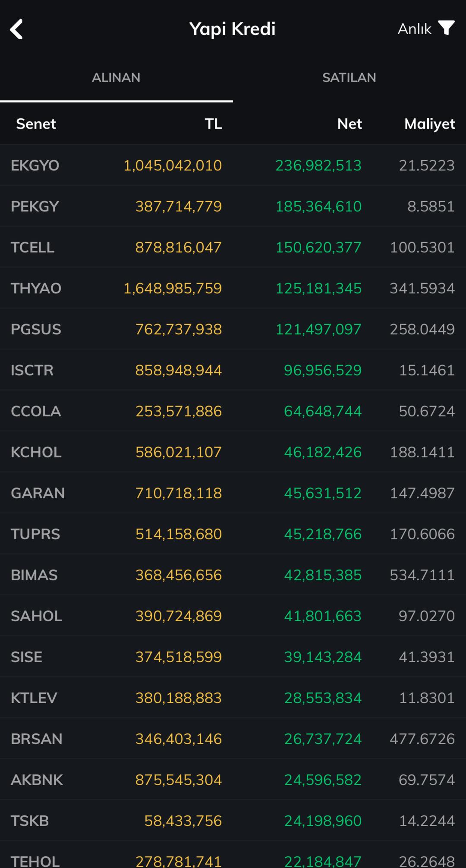
Task: Sort by the Net column header
Action: point(349,124)
